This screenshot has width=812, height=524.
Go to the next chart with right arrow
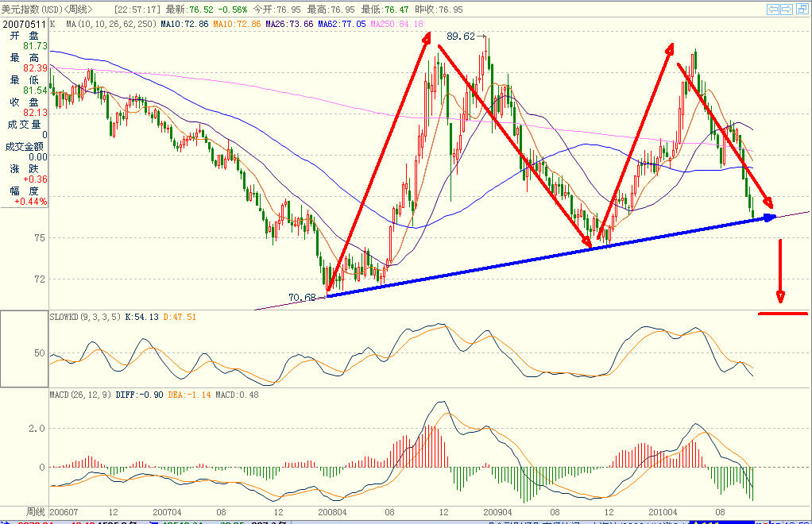coord(786,10)
